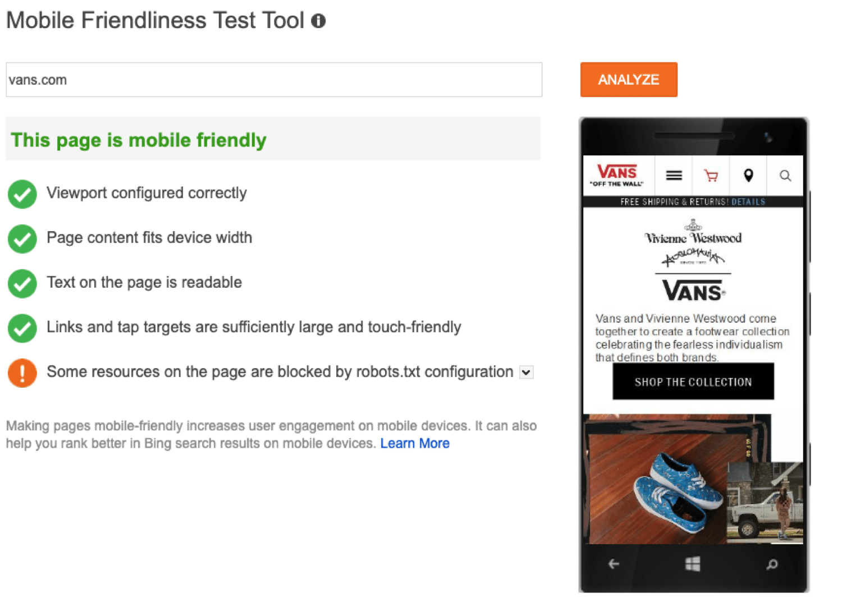Click the checkmark beside Text on the page is readable
The image size is (842, 616).
pyautogui.click(x=22, y=283)
